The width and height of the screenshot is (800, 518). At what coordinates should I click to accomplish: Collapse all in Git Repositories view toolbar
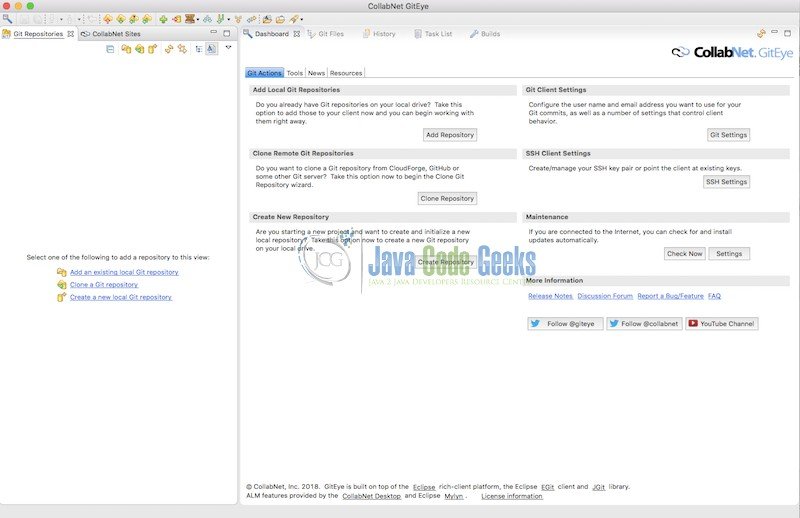click(110, 49)
